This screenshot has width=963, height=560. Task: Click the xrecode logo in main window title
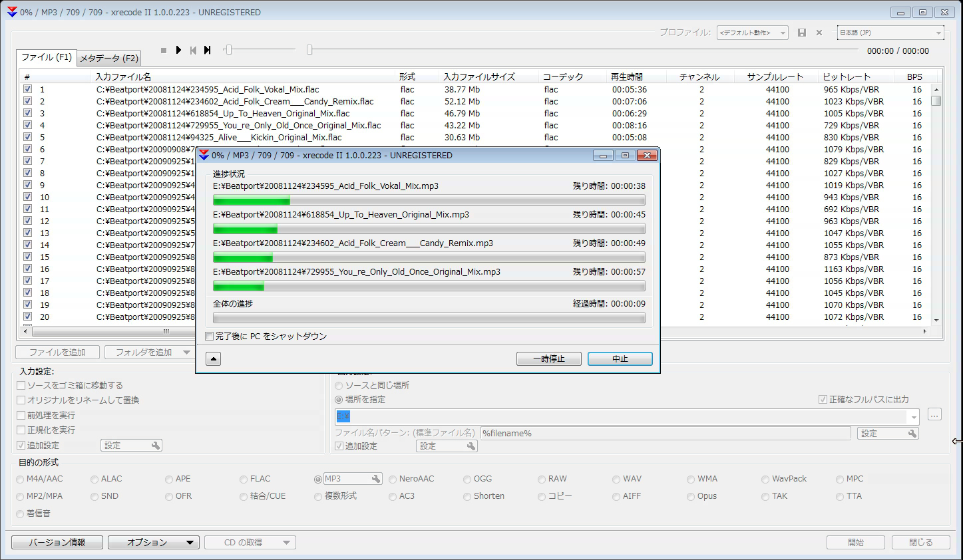coord(12,12)
